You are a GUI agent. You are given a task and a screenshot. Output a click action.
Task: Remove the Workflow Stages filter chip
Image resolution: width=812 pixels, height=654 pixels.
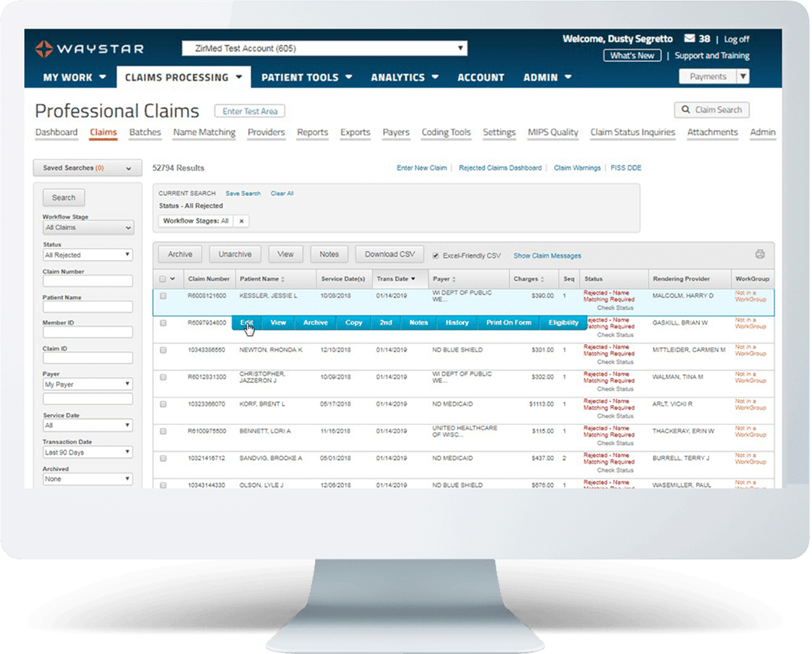[240, 221]
